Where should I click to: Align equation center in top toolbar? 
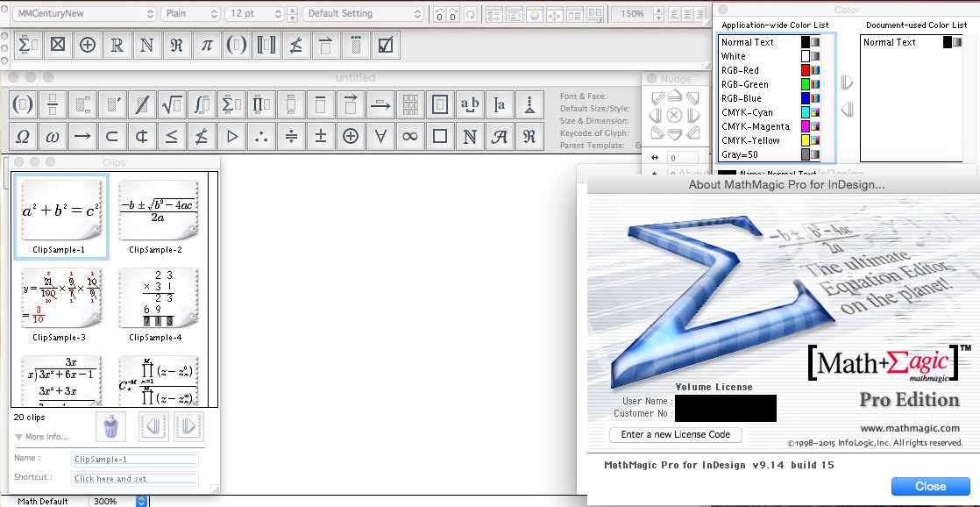coord(687,14)
